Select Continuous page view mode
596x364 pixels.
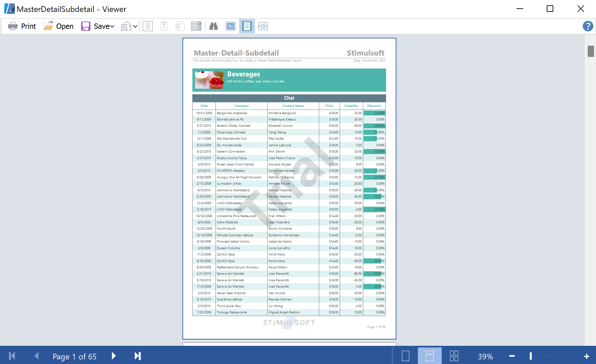(429, 356)
